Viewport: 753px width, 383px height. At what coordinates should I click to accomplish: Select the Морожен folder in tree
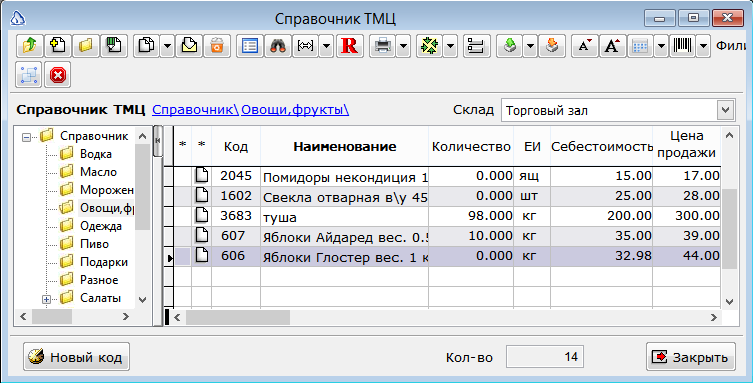pyautogui.click(x=107, y=190)
